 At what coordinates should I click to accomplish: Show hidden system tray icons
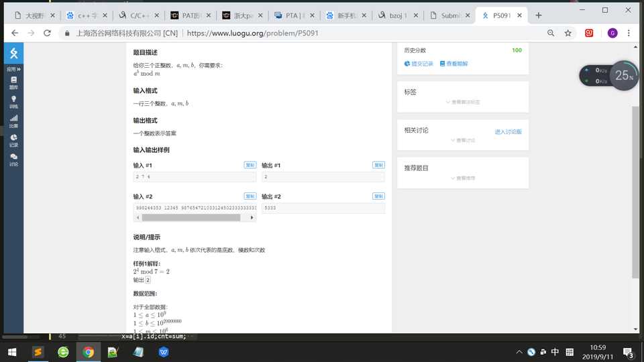click(x=519, y=352)
